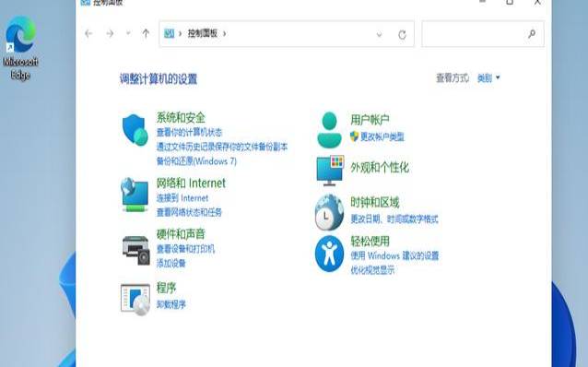Viewport: 588px width, 367px height.
Task: Open 系统和安全 category
Action: [181, 117]
